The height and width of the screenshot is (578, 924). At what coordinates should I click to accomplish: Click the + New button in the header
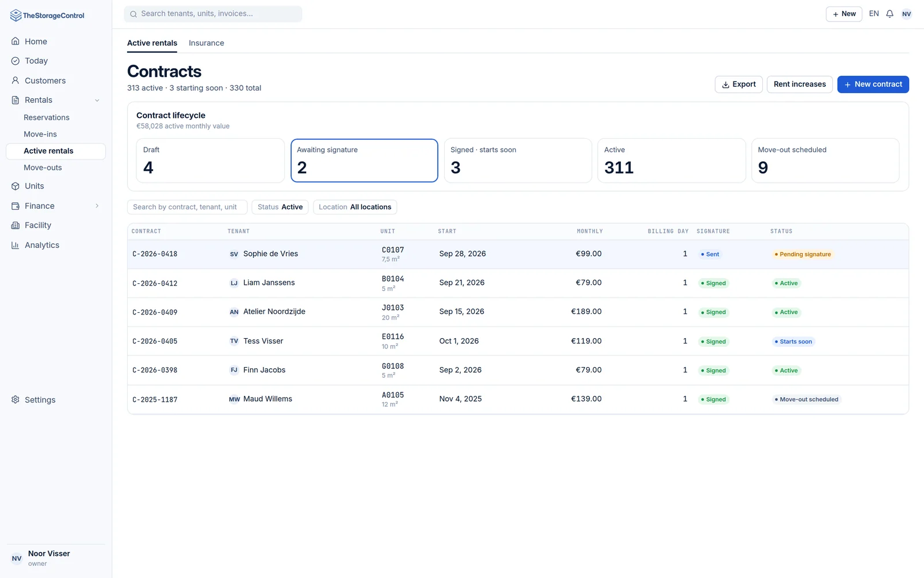point(844,14)
